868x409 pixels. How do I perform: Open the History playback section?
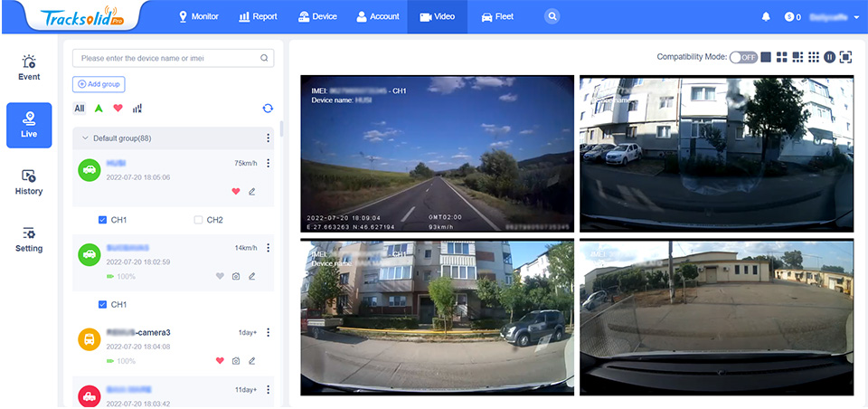click(29, 183)
